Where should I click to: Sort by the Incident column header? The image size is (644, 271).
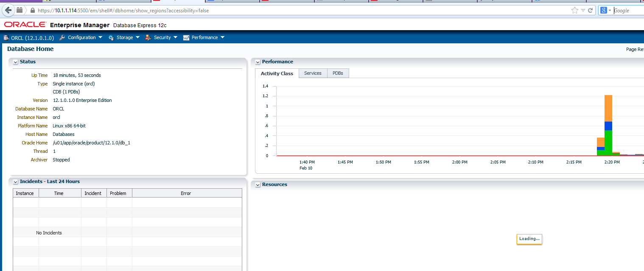point(94,193)
